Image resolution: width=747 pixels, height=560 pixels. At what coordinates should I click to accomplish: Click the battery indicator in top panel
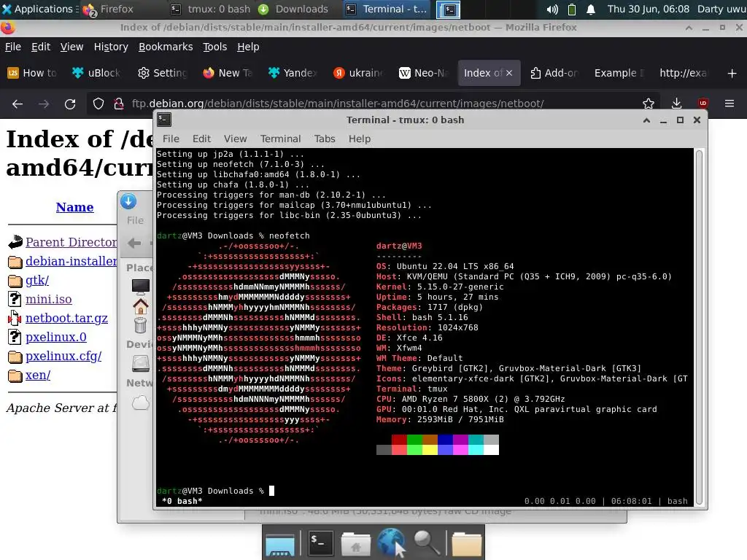pyautogui.click(x=572, y=9)
